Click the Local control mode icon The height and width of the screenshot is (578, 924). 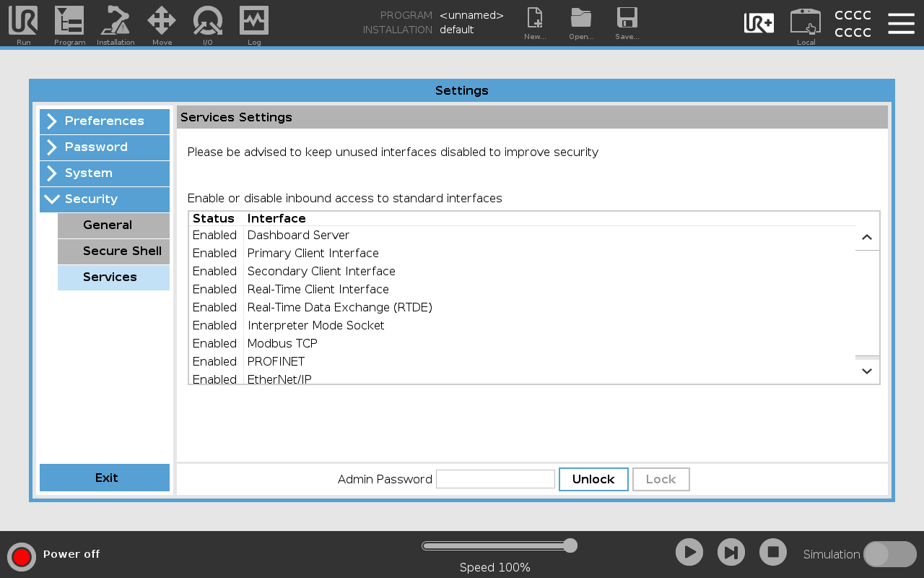tap(806, 23)
